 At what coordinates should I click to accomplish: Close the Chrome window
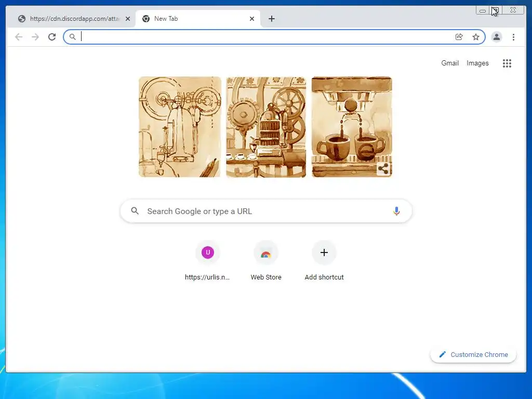coord(513,10)
